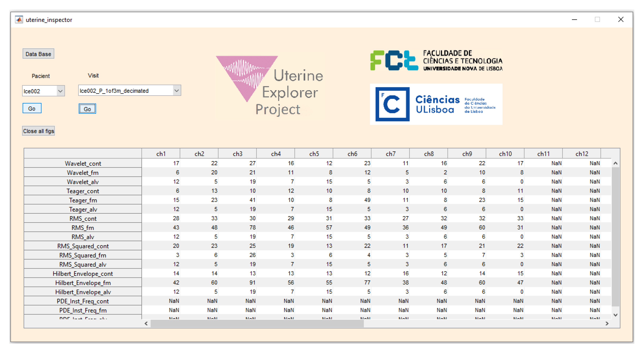644x352 pixels.
Task: Select the ch12 column header
Action: 582,154
